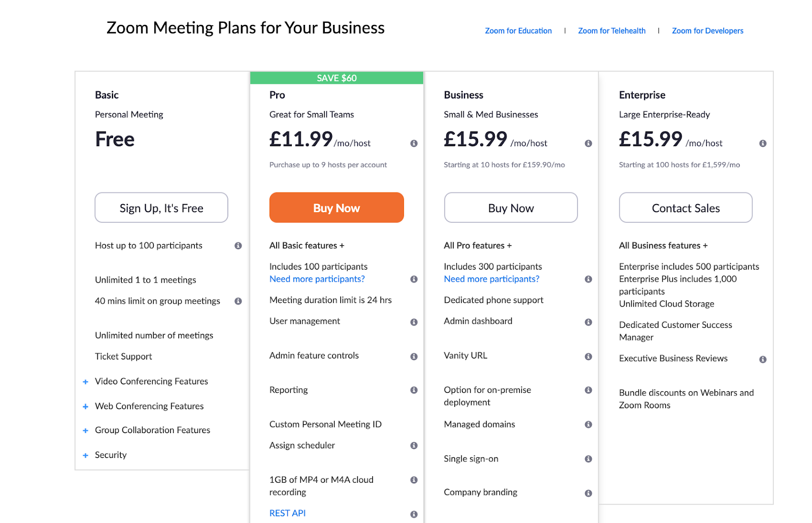812x523 pixels.
Task: Click info icon next to Reporting
Action: (x=414, y=390)
